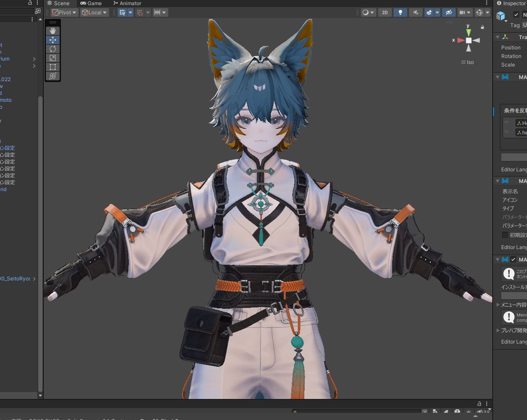
Task: Open the Local handle rotation dropdown
Action: click(x=94, y=13)
